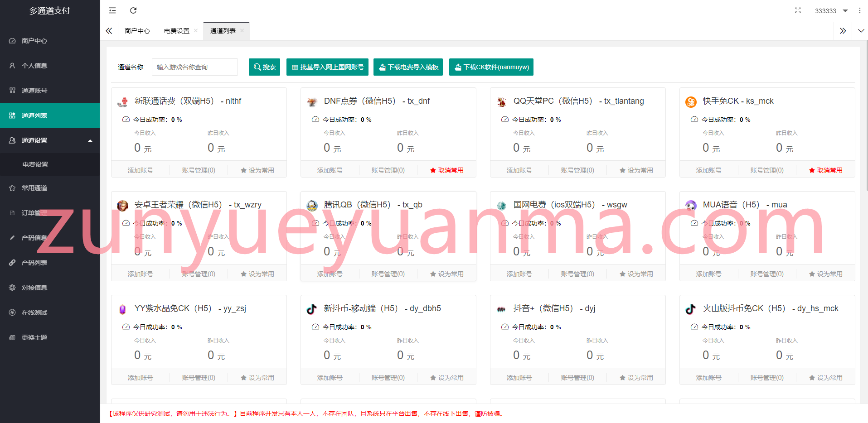
Task: Set 国网电费 as 常用 favorite
Action: (x=636, y=274)
